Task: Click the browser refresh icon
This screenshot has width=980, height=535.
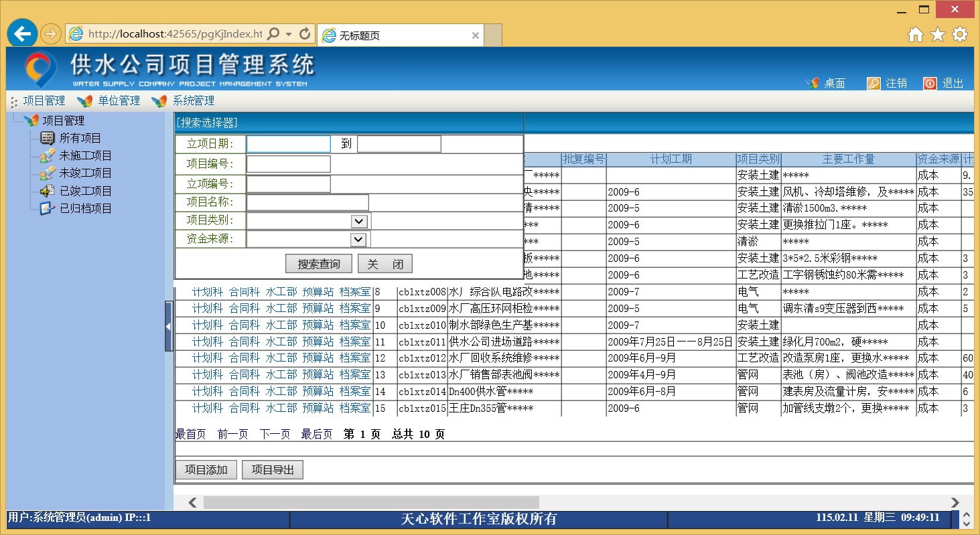Action: pyautogui.click(x=305, y=33)
